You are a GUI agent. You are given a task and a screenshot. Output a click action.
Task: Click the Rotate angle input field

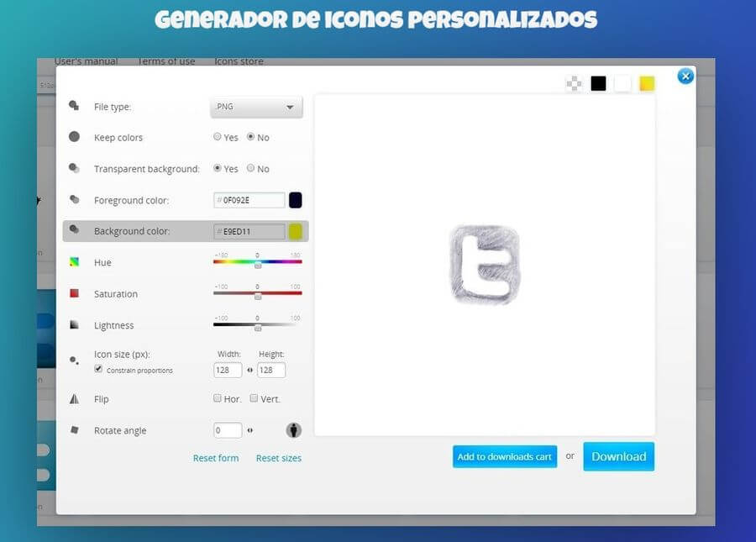click(x=228, y=430)
